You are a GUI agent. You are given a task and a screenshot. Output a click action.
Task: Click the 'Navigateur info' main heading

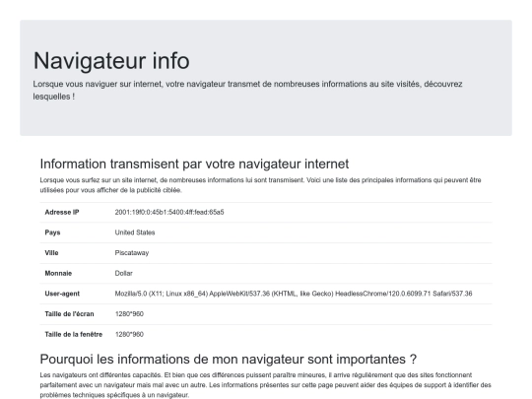[x=111, y=61]
